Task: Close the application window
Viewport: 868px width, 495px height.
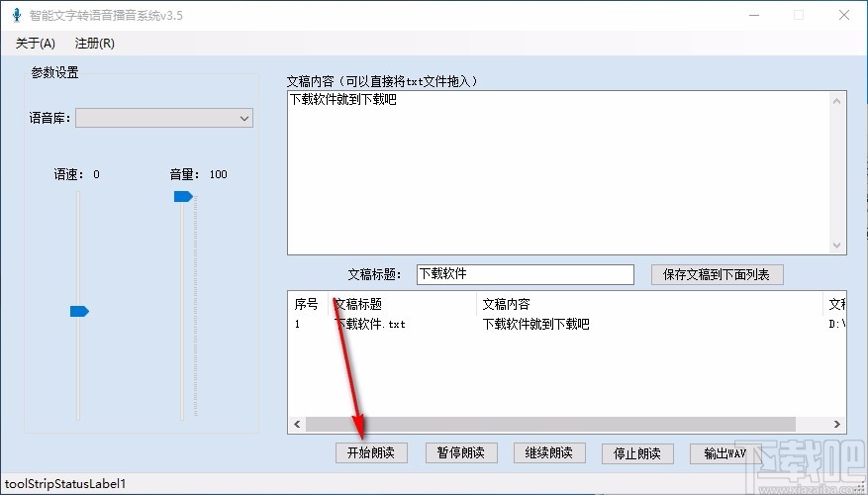Action: 844,15
